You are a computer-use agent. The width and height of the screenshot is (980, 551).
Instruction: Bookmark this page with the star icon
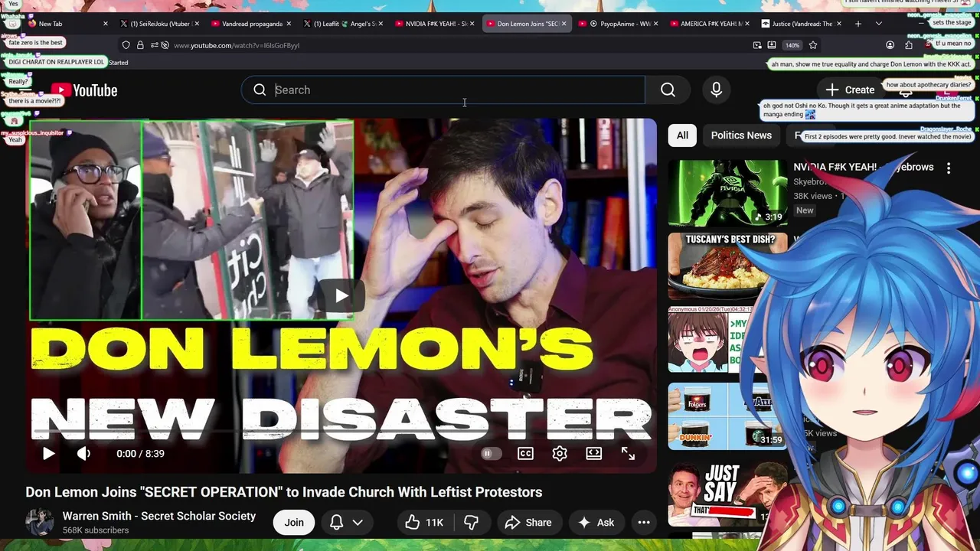click(x=813, y=45)
